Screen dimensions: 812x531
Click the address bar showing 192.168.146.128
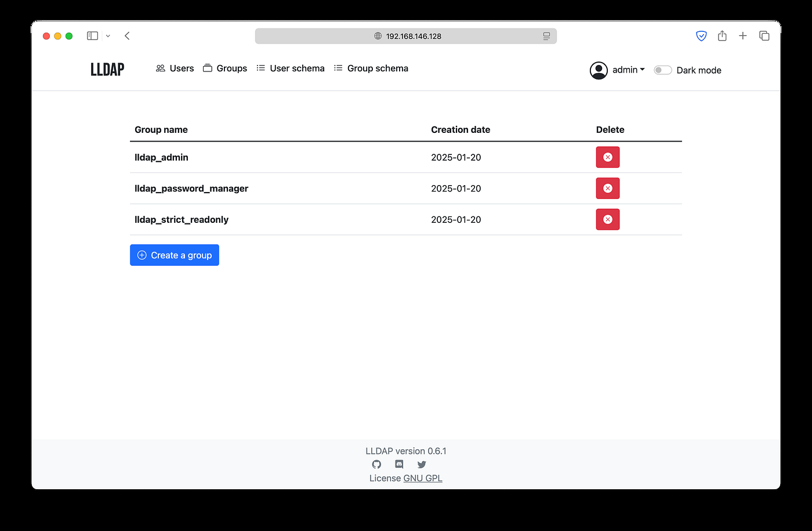click(x=406, y=36)
